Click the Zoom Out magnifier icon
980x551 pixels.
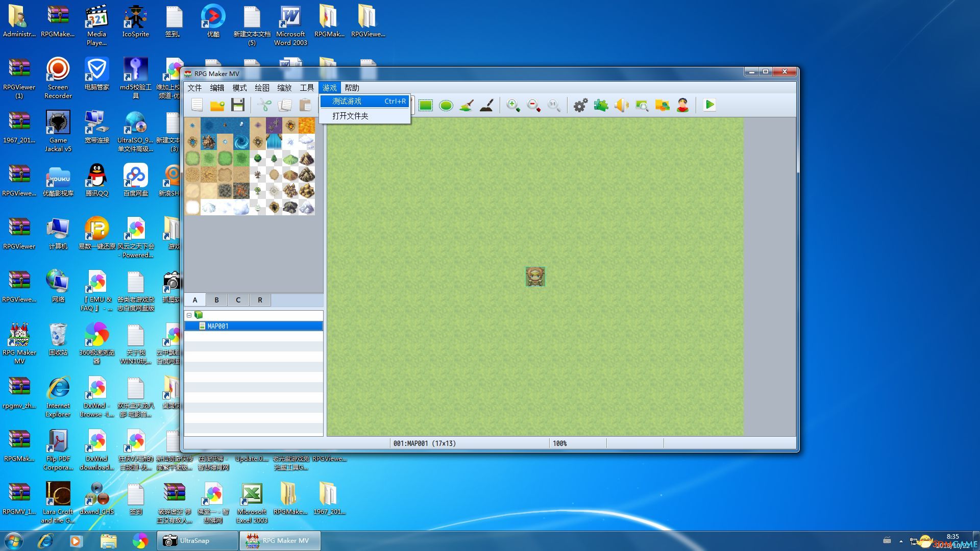[533, 105]
